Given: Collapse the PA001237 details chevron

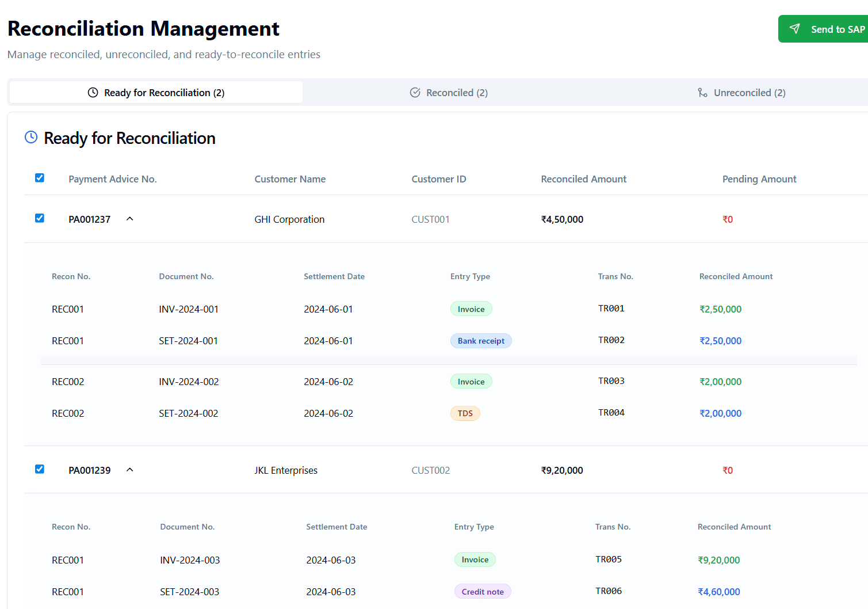Looking at the screenshot, I should click(x=130, y=219).
